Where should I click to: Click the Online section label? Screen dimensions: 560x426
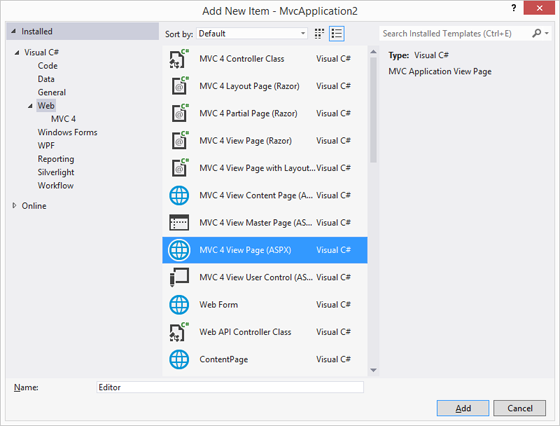[x=34, y=206]
